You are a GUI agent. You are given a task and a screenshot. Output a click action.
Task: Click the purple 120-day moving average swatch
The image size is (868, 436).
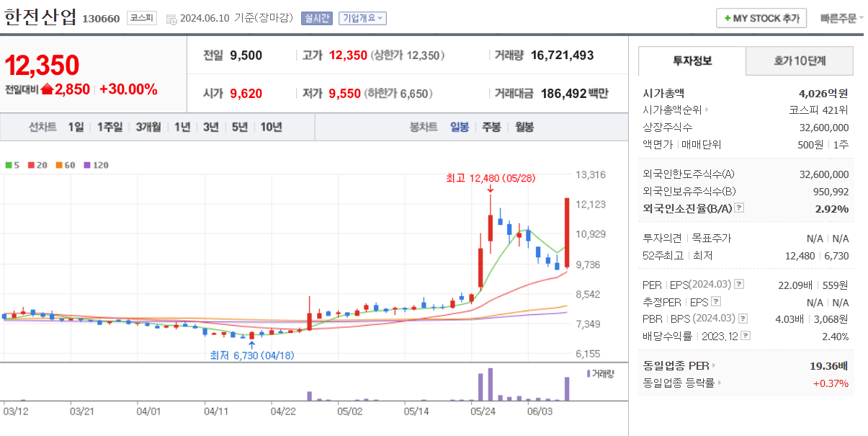click(x=87, y=165)
